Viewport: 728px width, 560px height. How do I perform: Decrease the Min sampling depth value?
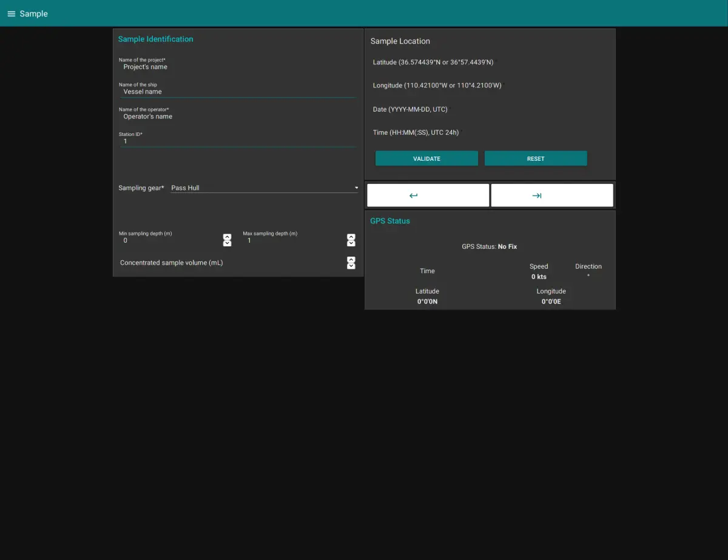point(227,243)
